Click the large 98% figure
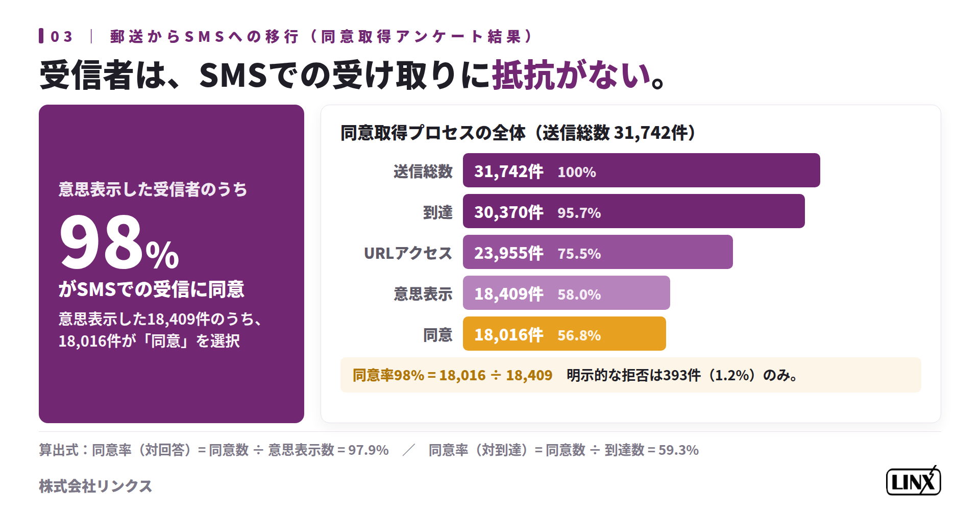The height and width of the screenshot is (513, 980). (x=119, y=242)
